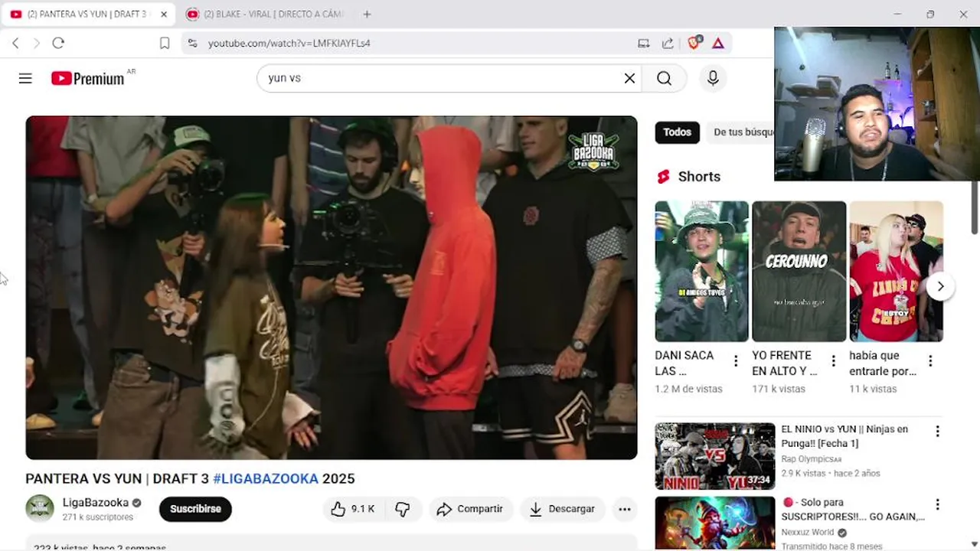Go back with browser back arrow
The image size is (980, 551).
click(15, 43)
